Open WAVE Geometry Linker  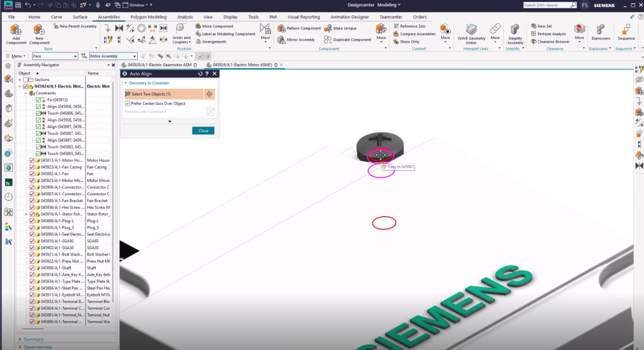471,34
